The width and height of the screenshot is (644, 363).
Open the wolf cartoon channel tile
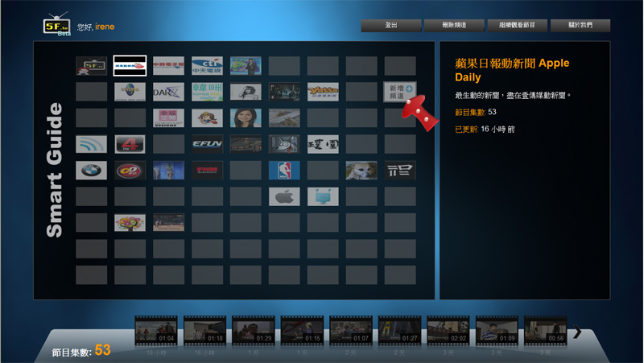point(284,144)
